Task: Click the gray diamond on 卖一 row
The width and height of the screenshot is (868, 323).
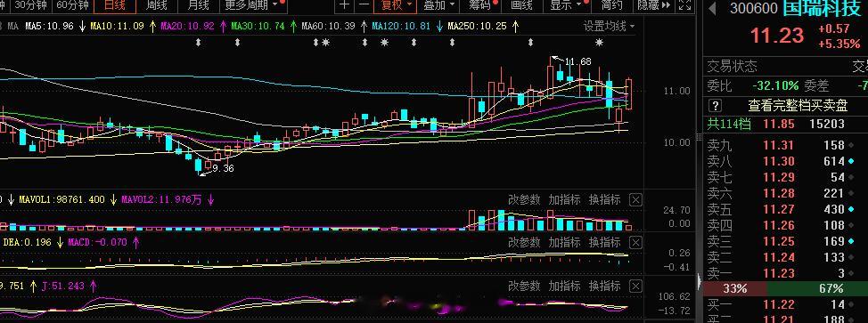Action: point(850,273)
